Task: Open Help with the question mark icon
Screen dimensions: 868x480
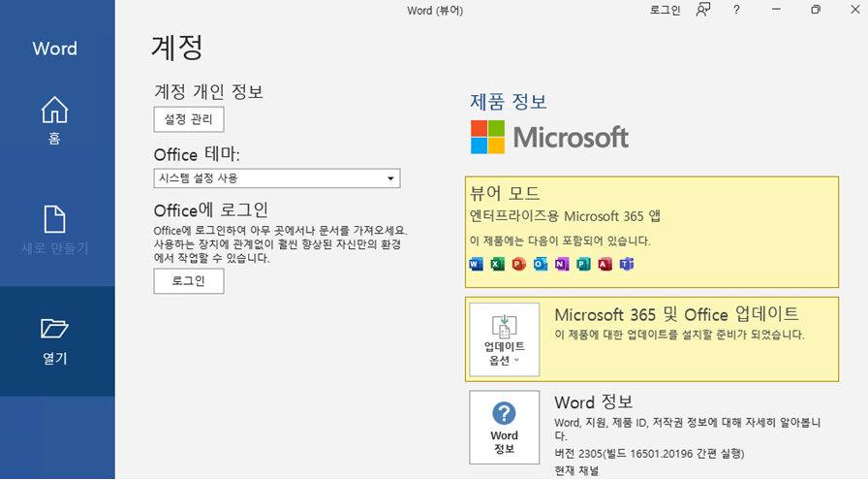Action: (x=736, y=10)
